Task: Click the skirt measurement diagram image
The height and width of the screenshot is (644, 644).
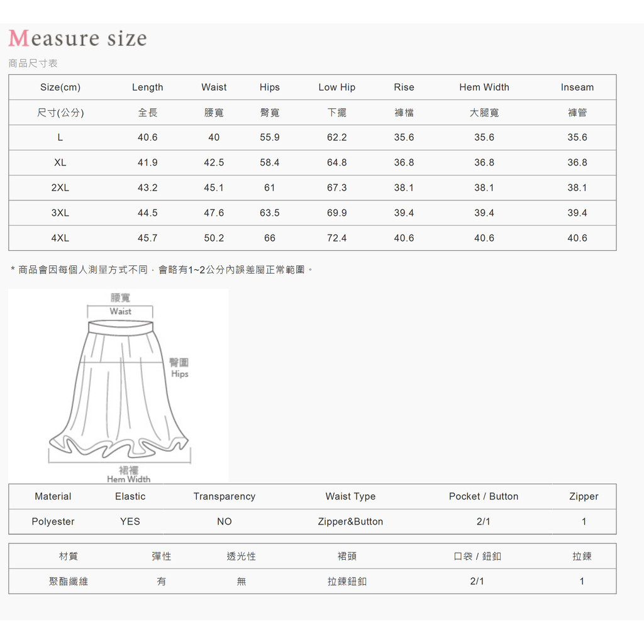Action: click(x=119, y=386)
